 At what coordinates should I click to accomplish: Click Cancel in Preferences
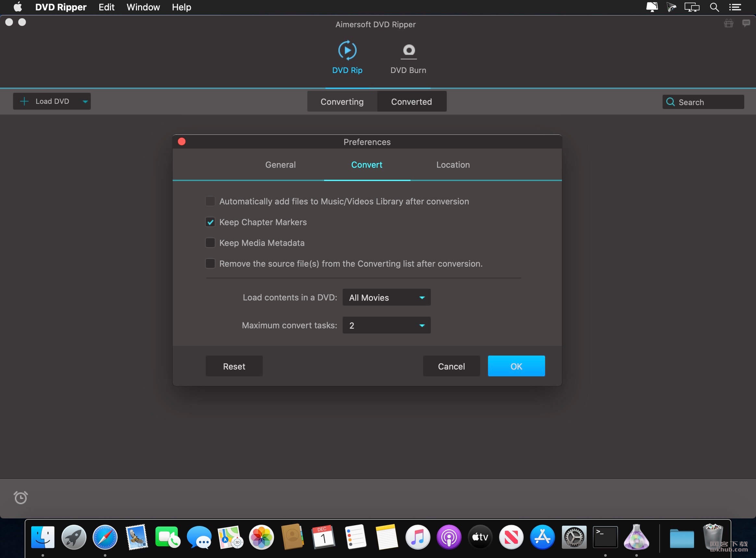pyautogui.click(x=451, y=367)
